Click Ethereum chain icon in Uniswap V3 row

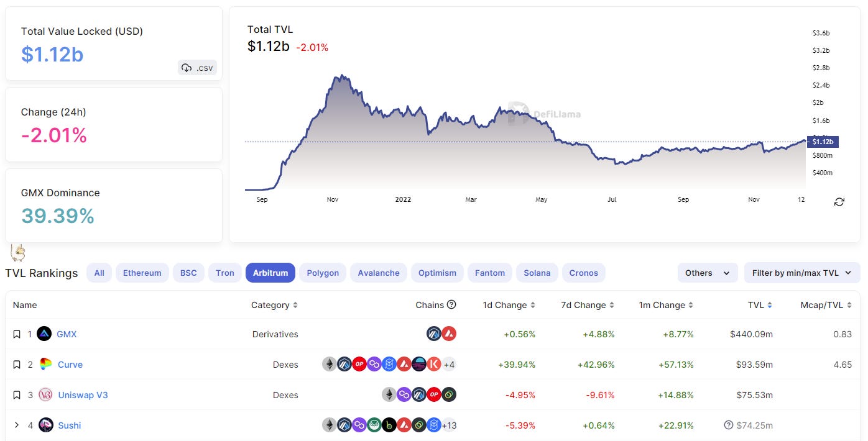pyautogui.click(x=389, y=395)
